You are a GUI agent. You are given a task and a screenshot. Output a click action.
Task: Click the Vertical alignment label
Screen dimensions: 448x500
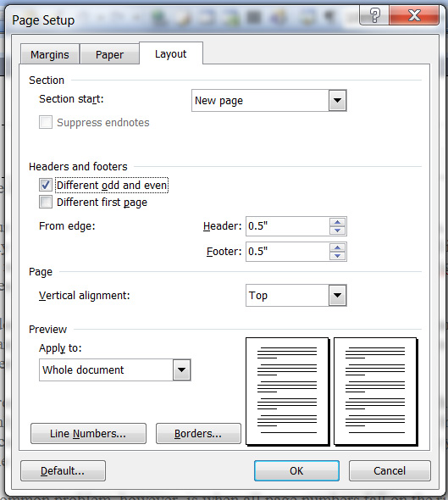(85, 296)
